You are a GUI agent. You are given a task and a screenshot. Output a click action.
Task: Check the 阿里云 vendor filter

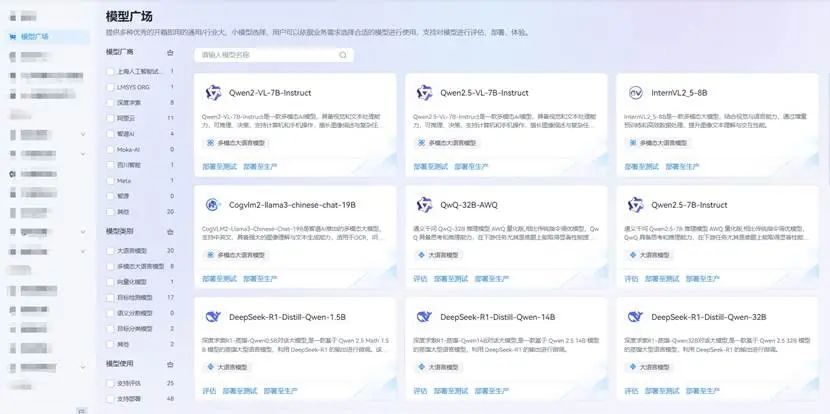coord(110,118)
